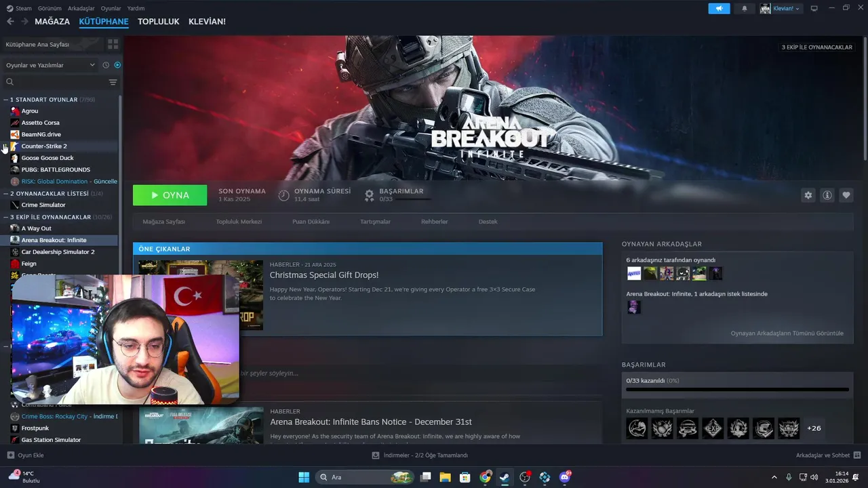Click the downloads status icon
The height and width of the screenshot is (488, 868).
(376, 455)
